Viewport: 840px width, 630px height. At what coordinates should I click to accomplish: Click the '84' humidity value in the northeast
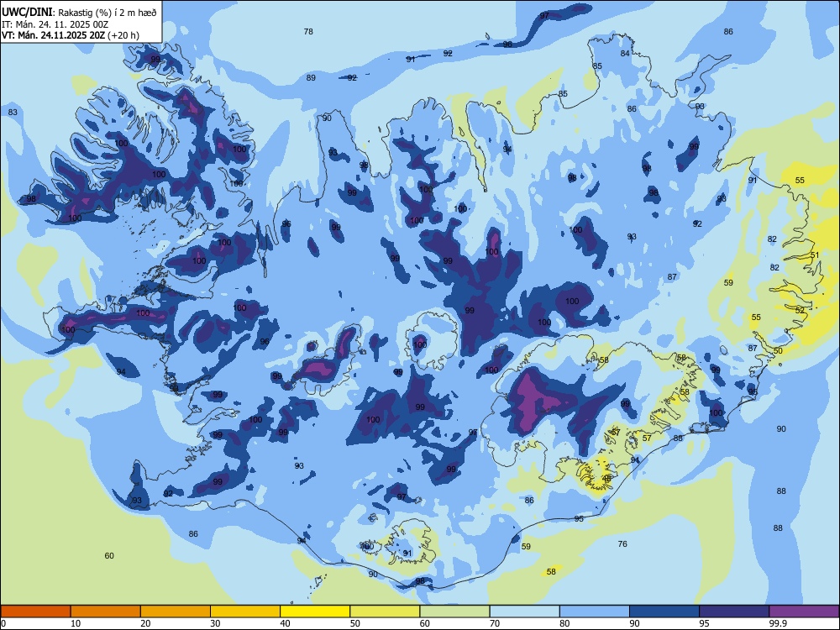tap(625, 53)
